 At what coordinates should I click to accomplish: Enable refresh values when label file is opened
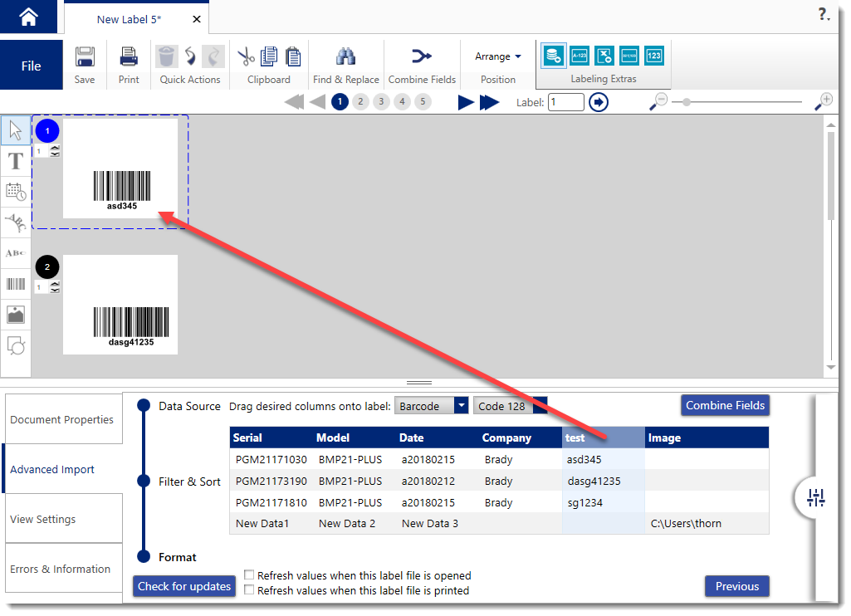click(x=249, y=574)
